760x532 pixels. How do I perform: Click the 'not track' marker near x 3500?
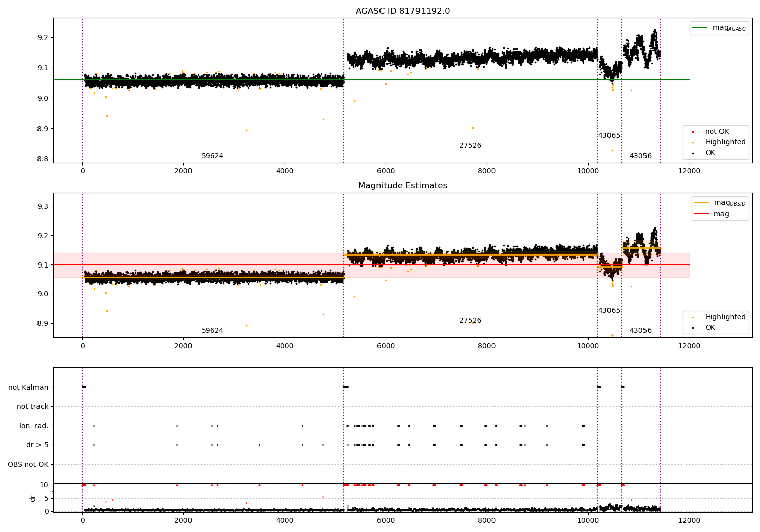click(x=259, y=406)
